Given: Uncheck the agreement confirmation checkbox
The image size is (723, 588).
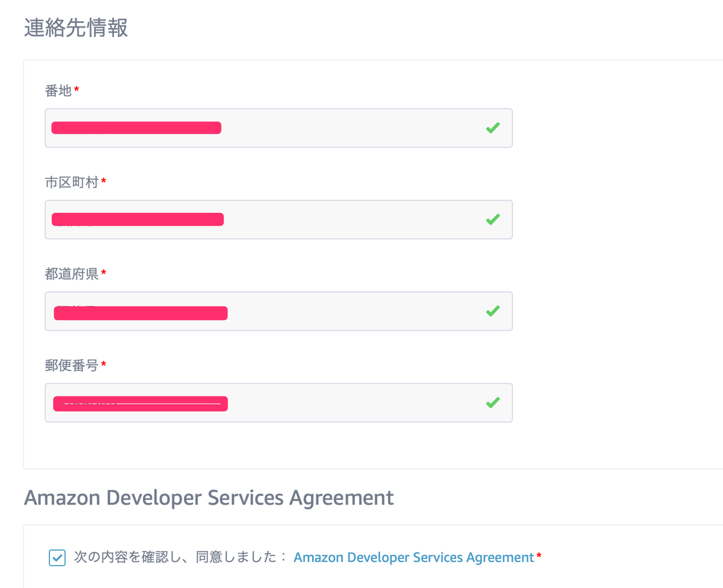Looking at the screenshot, I should tap(57, 558).
